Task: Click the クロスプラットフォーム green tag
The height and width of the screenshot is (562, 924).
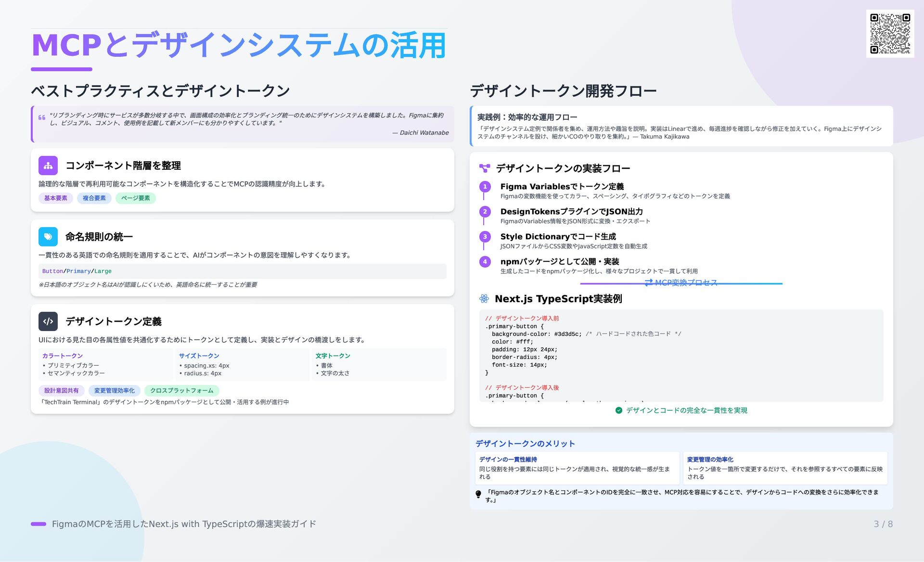Action: [x=182, y=391]
